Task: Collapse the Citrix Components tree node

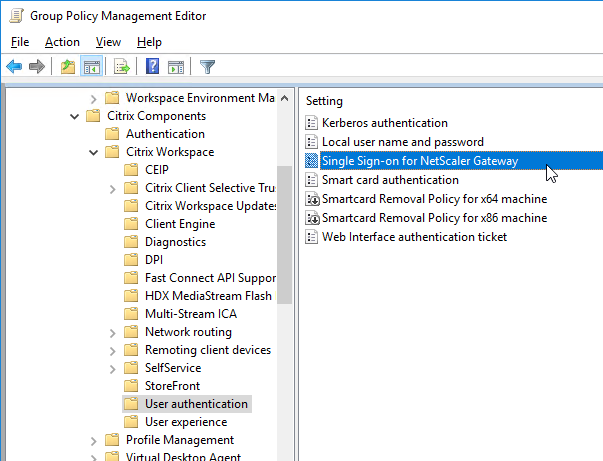Action: point(75,116)
